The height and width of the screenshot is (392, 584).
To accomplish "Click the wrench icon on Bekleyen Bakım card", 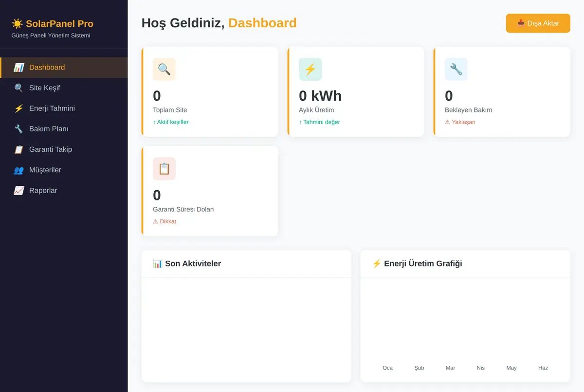I will (x=456, y=69).
